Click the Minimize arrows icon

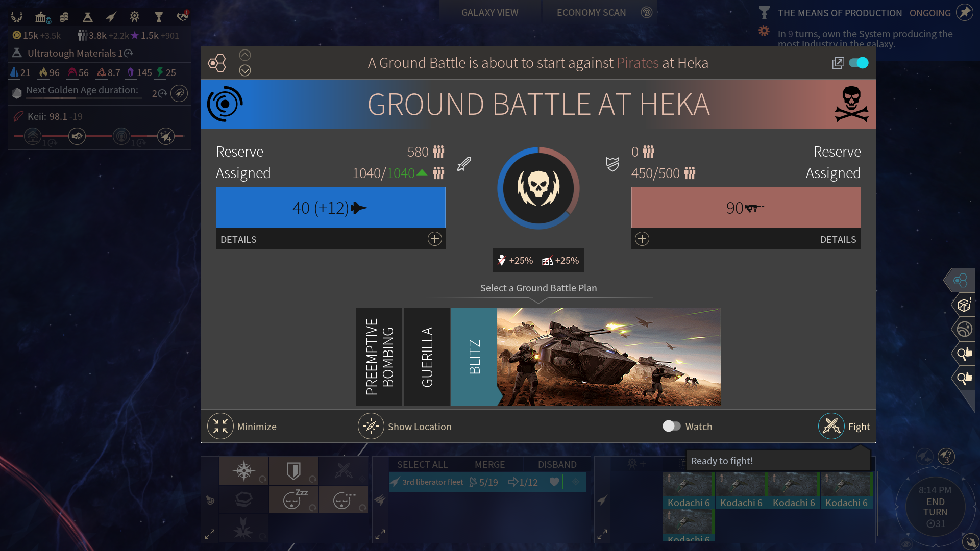220,426
